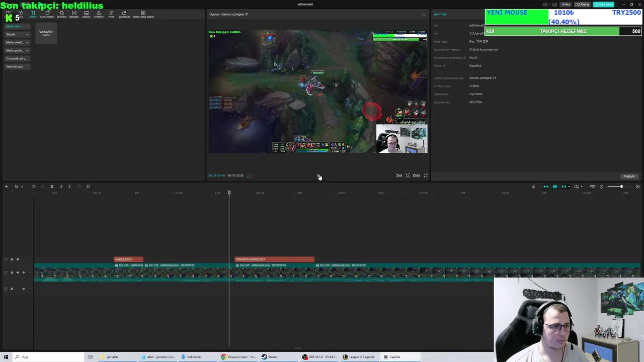Image resolution: width=644 pixels, height=362 pixels.
Task: Adjust the timeline zoom slider
Action: pos(621,187)
